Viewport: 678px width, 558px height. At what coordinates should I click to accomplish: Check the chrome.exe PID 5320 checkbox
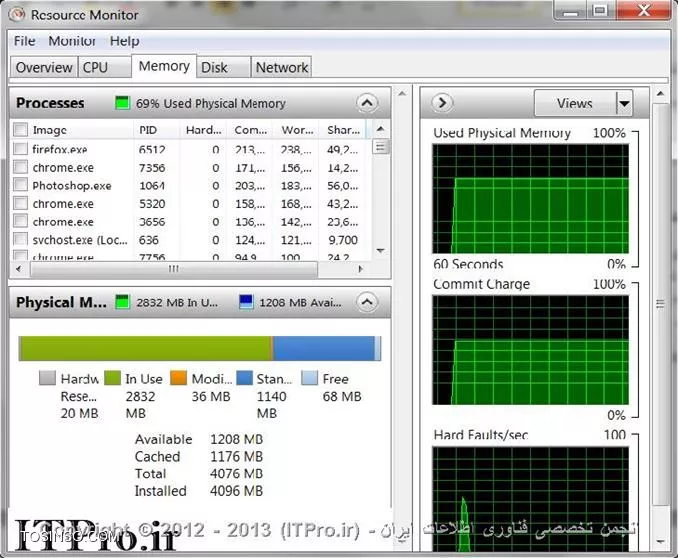click(20, 203)
